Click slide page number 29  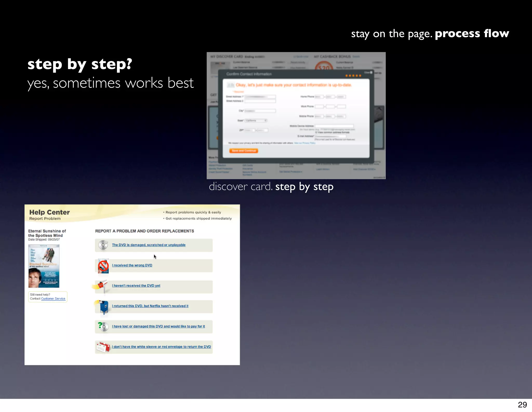pyautogui.click(x=522, y=404)
